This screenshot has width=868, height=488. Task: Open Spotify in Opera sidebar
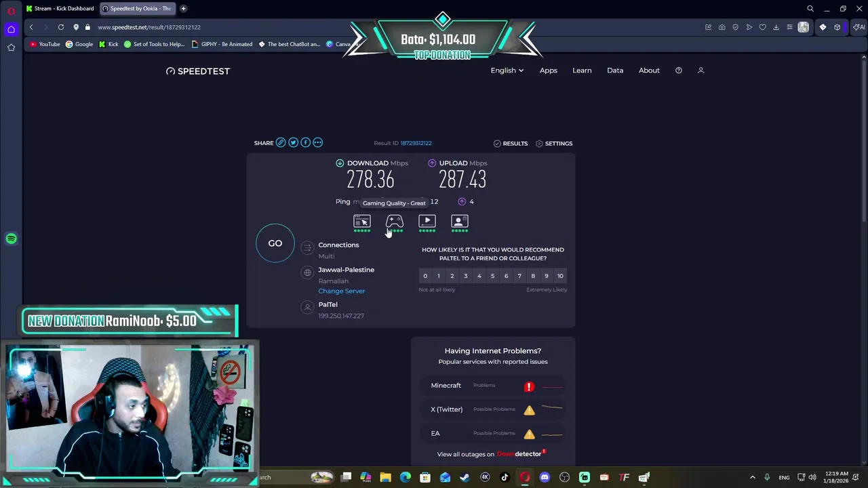(11, 239)
